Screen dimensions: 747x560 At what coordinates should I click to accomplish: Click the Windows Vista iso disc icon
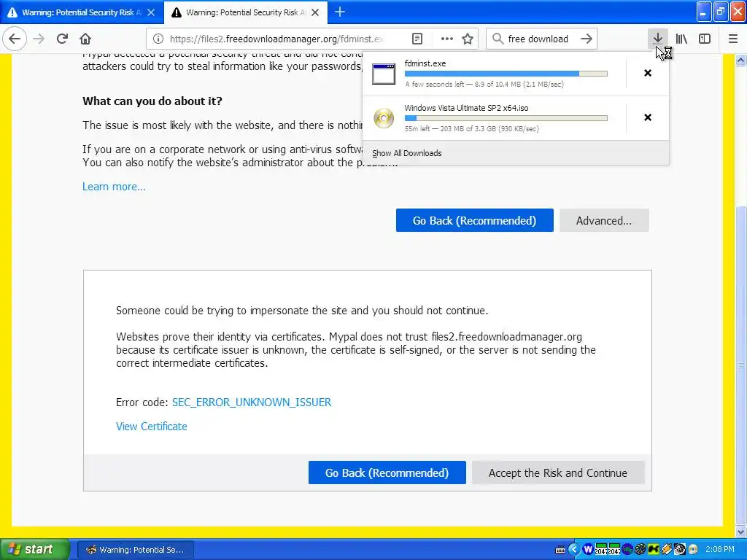(384, 118)
